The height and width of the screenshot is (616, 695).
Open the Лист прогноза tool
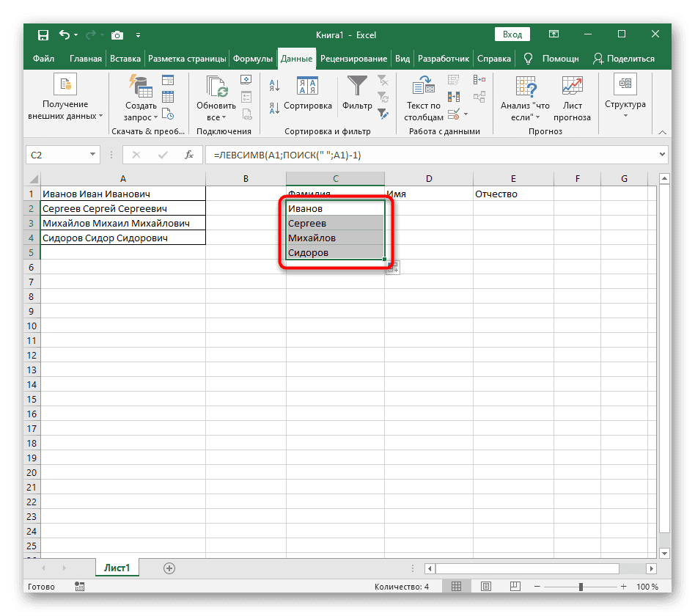click(572, 95)
